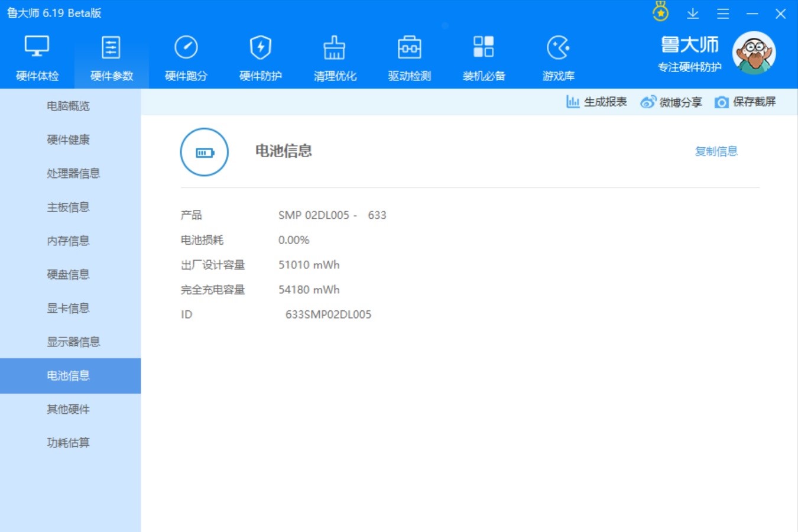This screenshot has height=532, width=798.
Task: Select 电脑概览 in sidebar
Action: (x=70, y=106)
